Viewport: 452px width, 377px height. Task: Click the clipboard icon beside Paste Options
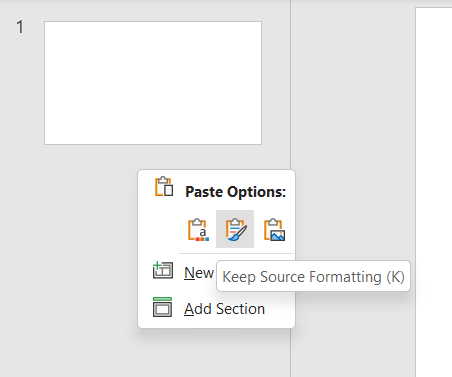[164, 186]
